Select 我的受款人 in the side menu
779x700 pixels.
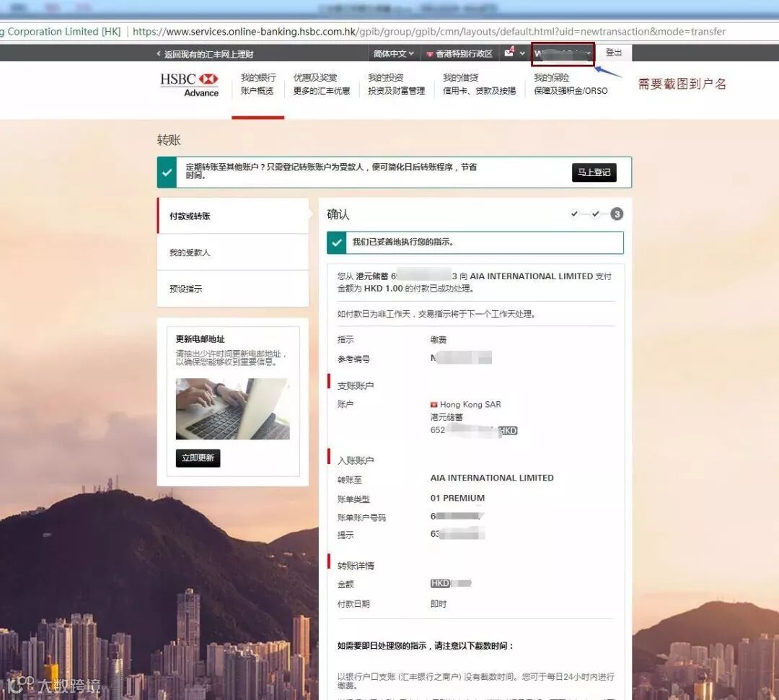(233, 253)
